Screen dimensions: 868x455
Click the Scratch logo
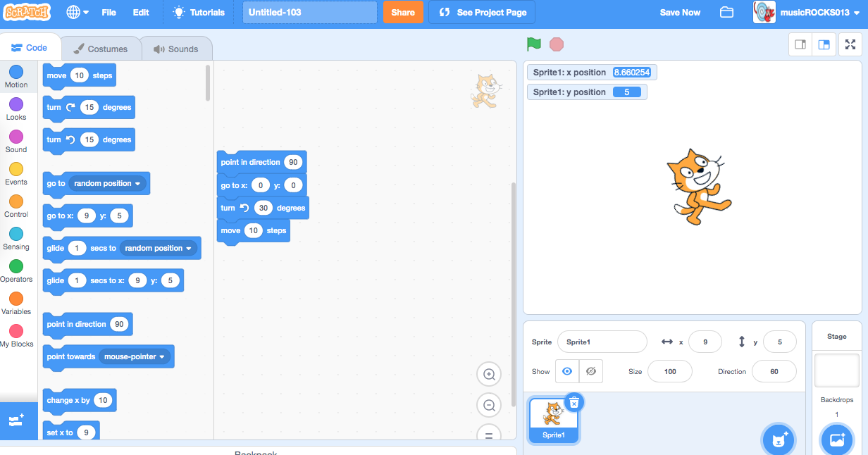point(27,12)
